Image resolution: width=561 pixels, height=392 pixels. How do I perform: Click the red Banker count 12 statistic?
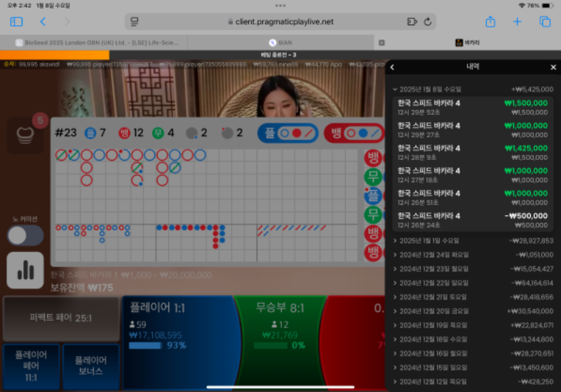coord(131,133)
